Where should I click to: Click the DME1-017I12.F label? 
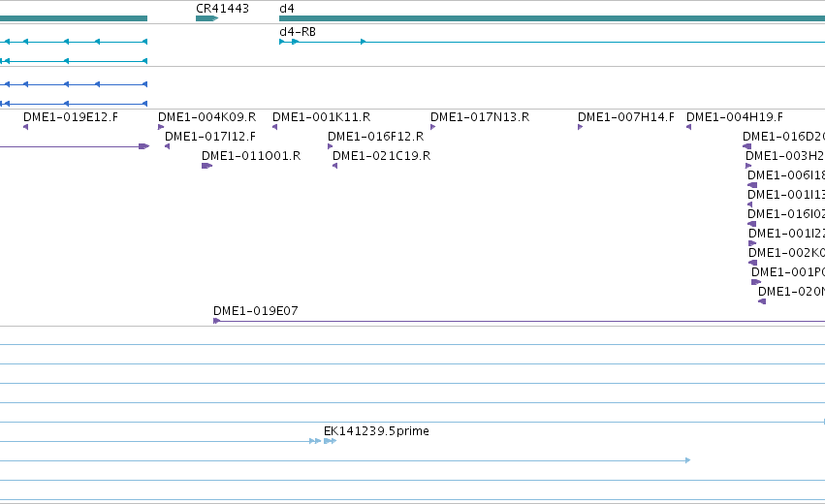click(x=210, y=137)
